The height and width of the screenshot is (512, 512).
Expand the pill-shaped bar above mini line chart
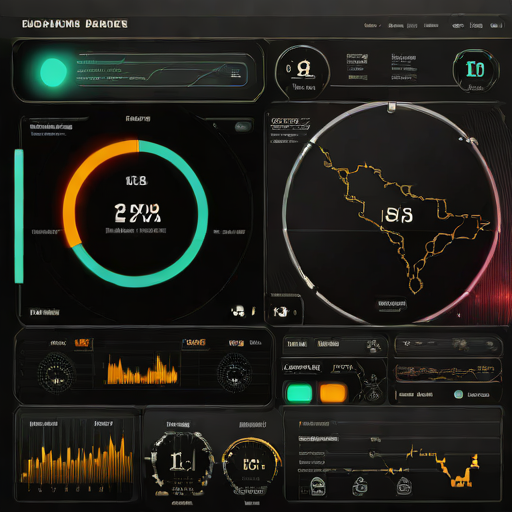click(448, 345)
